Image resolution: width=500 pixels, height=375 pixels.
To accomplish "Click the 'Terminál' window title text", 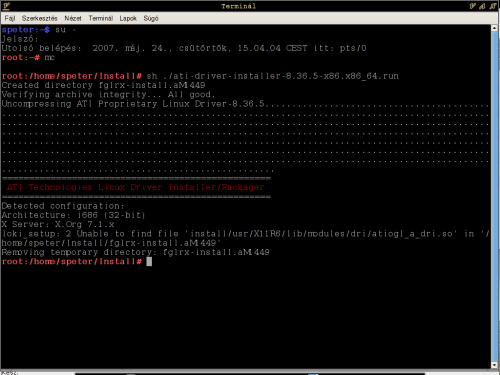I will point(238,6).
